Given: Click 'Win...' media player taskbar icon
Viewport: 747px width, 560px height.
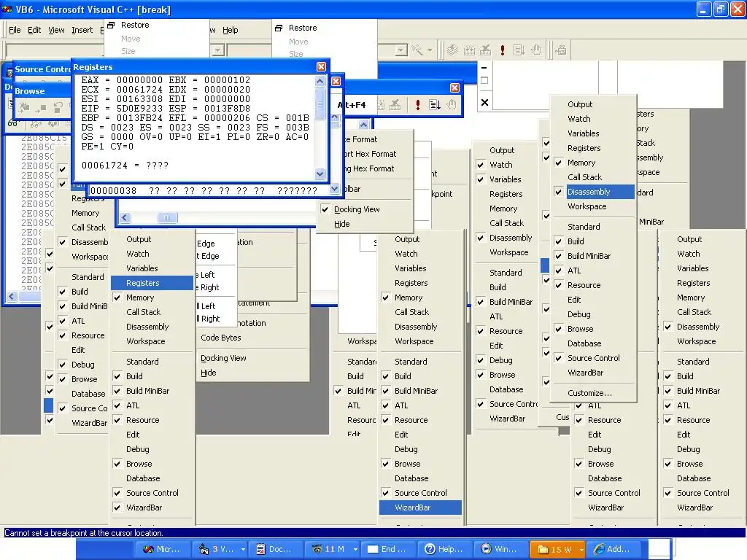Looking at the screenshot, I should (499, 549).
